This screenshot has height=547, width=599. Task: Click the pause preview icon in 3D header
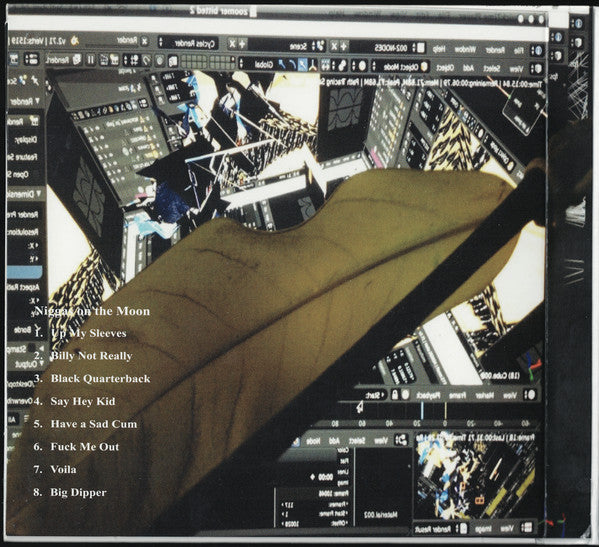point(91,59)
